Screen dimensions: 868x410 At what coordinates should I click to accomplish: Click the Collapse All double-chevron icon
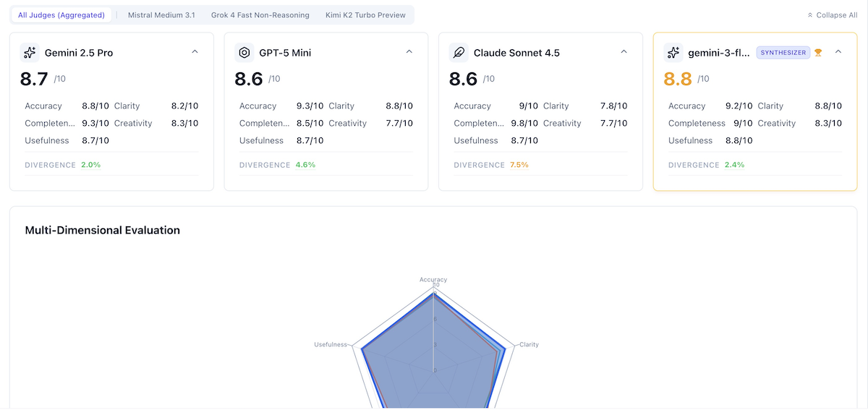point(810,15)
